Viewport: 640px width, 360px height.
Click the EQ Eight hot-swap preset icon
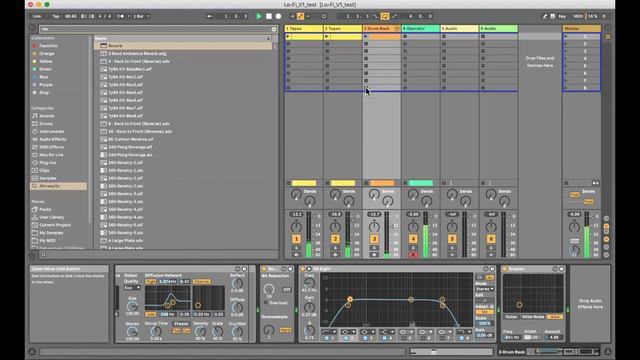tap(486, 269)
